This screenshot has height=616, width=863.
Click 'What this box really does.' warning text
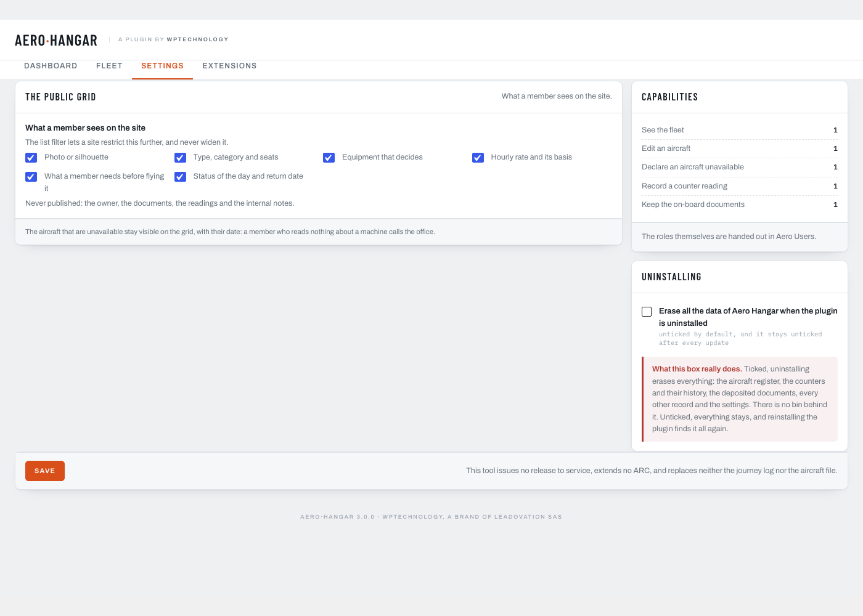tap(697, 369)
